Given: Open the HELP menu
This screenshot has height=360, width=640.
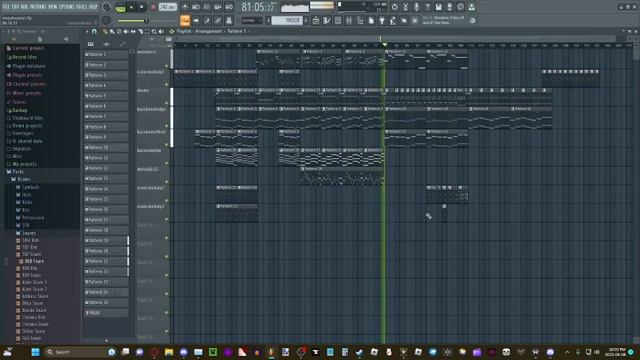Looking at the screenshot, I should (x=93, y=7).
